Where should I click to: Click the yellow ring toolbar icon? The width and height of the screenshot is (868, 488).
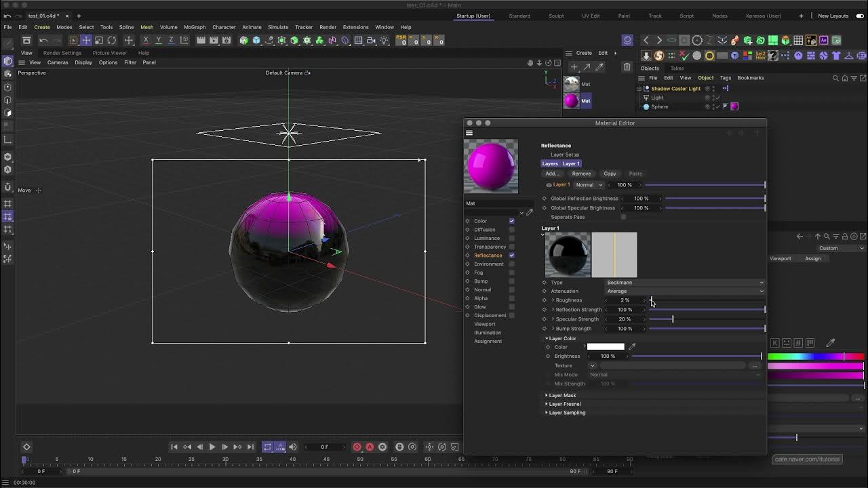tap(709, 56)
